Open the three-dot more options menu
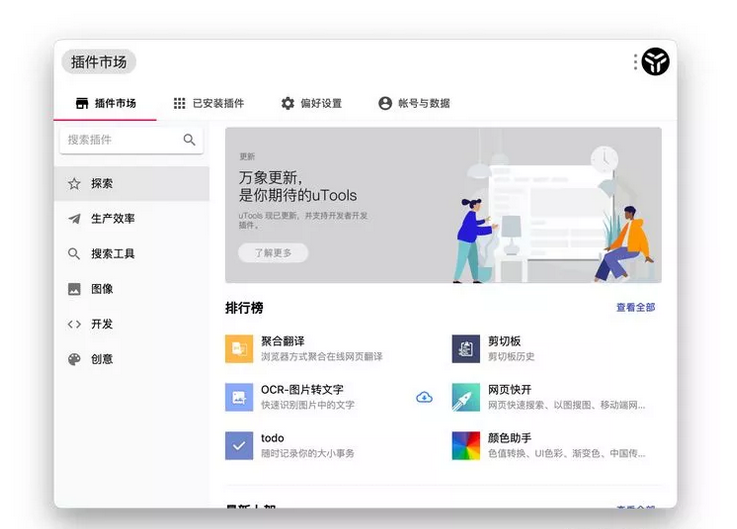 pyautogui.click(x=635, y=62)
